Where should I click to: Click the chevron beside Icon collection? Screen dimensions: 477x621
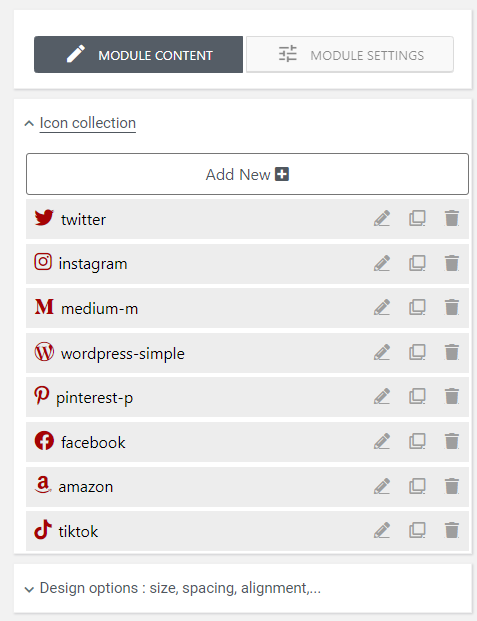click(29, 124)
